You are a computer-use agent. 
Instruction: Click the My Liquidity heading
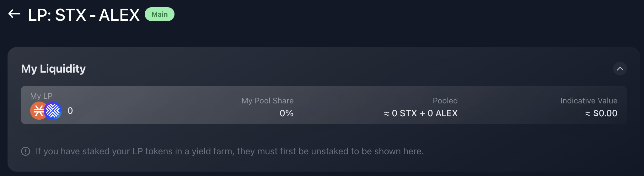53,69
